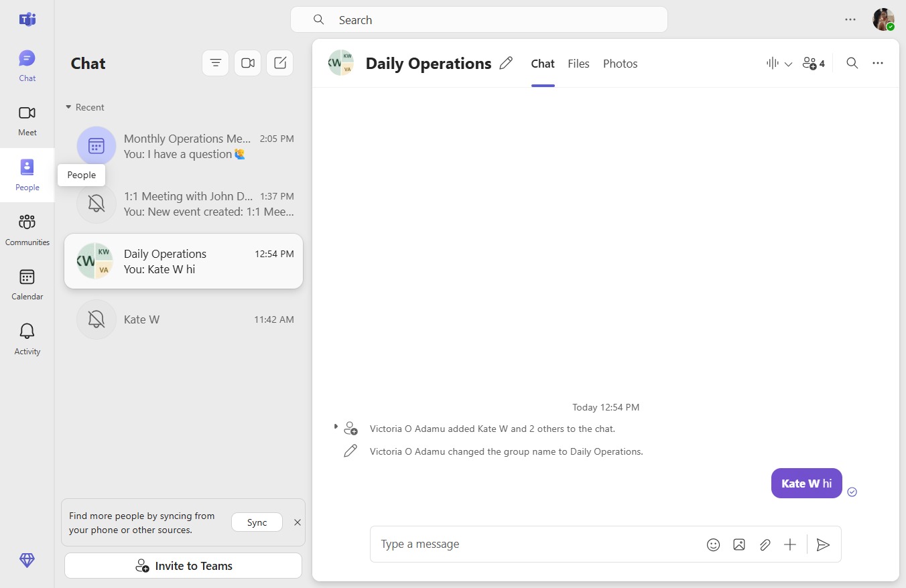This screenshot has height=588, width=906.
Task: Select the Daily Operations chat in list
Action: tap(184, 261)
